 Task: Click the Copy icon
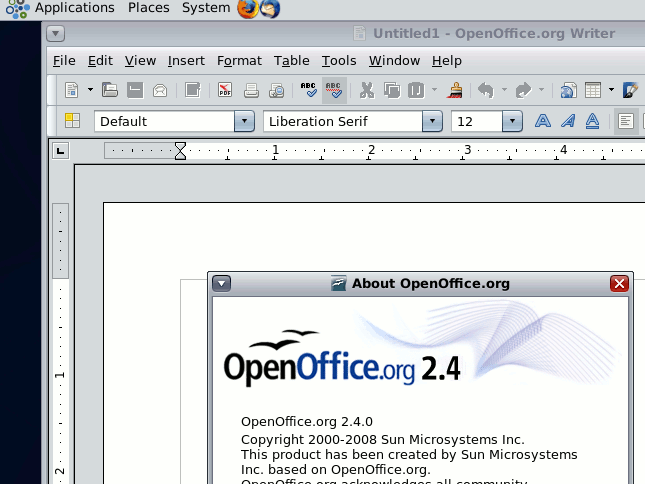392,90
